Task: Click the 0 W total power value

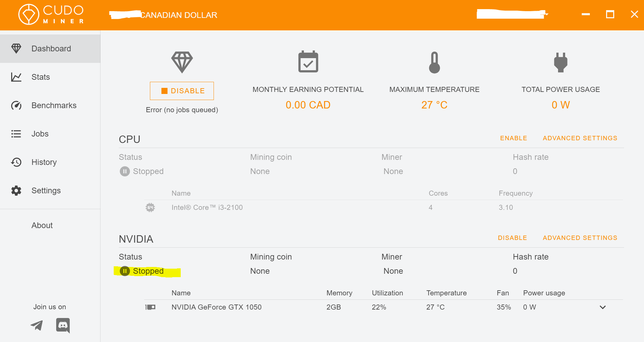Action: coord(560,105)
